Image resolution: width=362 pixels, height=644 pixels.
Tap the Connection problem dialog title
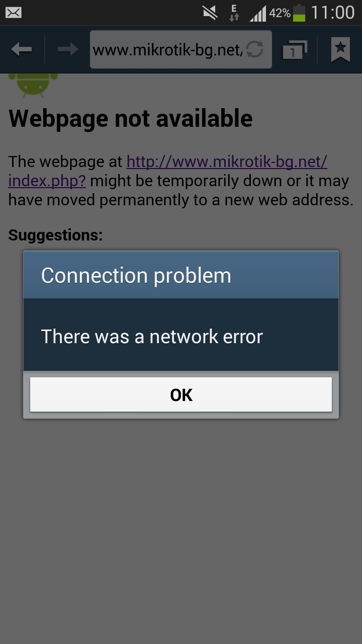[136, 276]
